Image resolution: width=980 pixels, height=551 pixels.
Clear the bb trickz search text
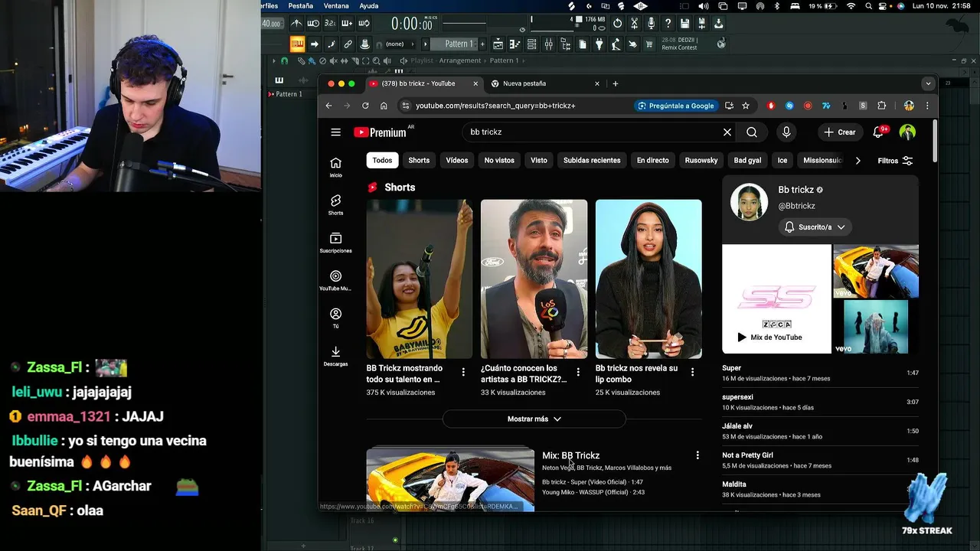[727, 132]
